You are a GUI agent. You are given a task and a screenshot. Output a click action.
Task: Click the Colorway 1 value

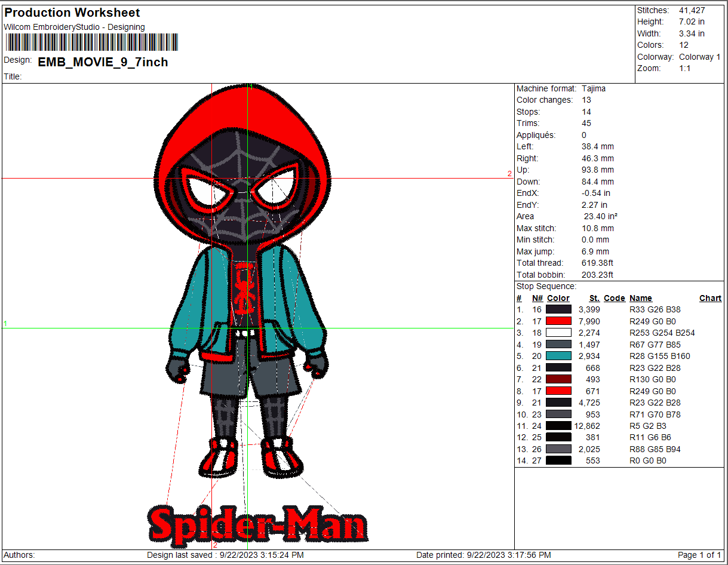[x=699, y=57]
